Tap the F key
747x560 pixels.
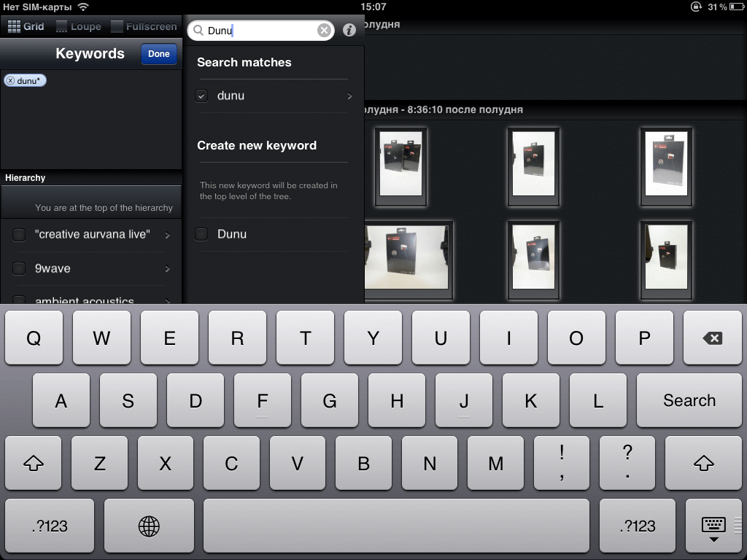(263, 400)
